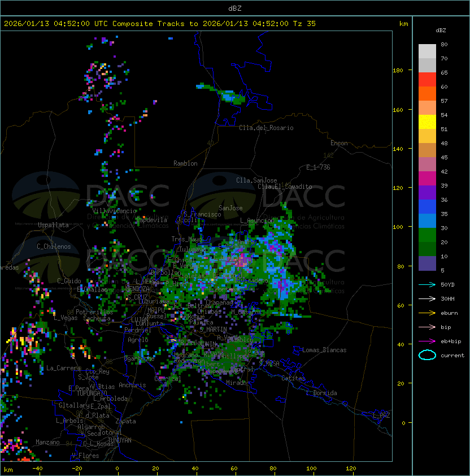Click the cyan ellipse 'current' legend symbol

point(427,355)
